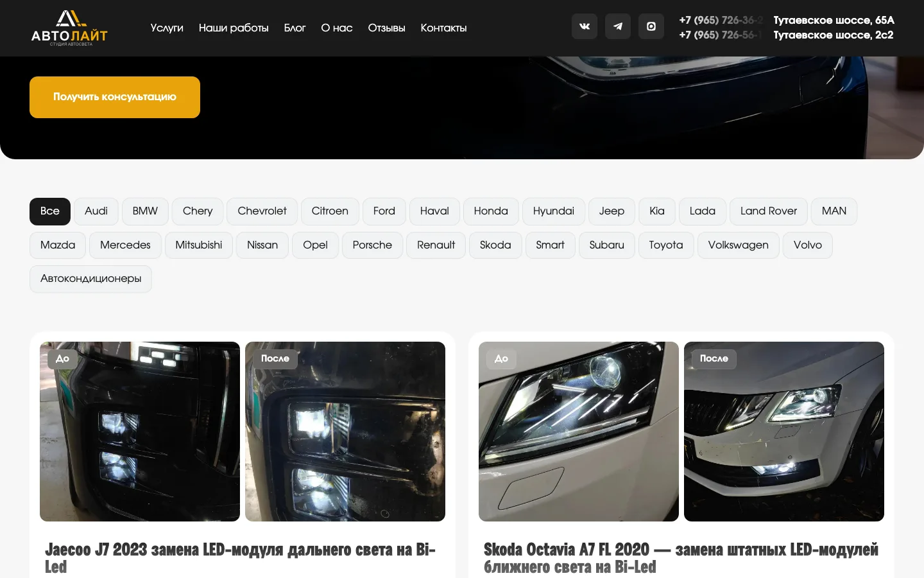Filter works by MAN
Image resolution: width=924 pixels, height=578 pixels.
834,211
